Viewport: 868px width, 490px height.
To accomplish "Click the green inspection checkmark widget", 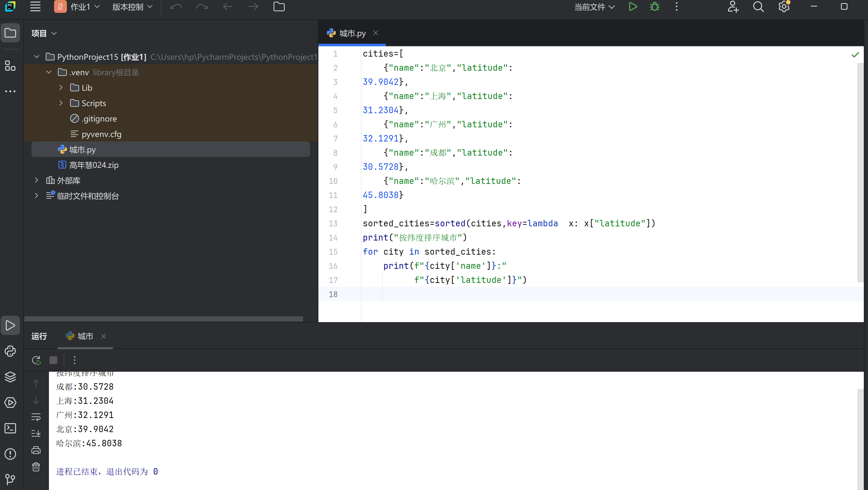I will click(x=855, y=55).
